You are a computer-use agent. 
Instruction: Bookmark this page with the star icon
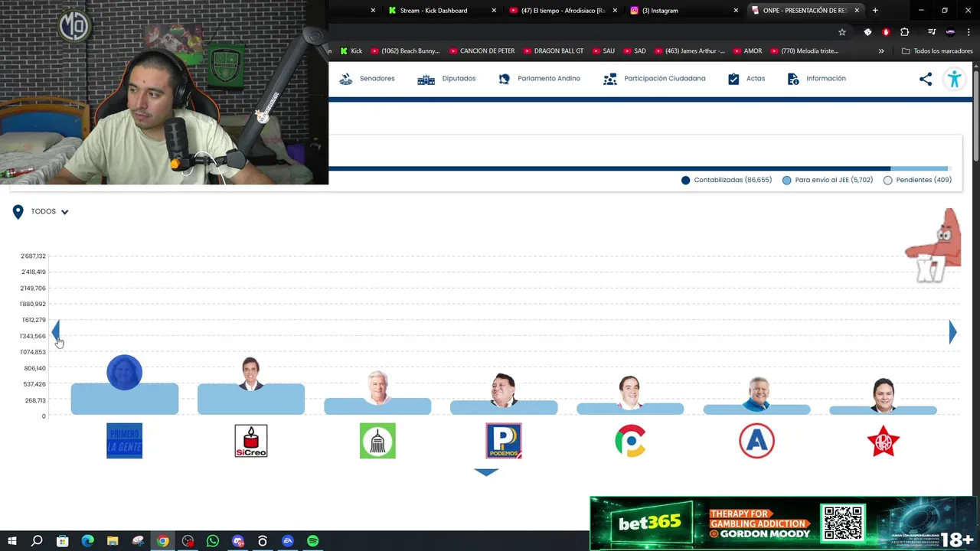point(842,32)
